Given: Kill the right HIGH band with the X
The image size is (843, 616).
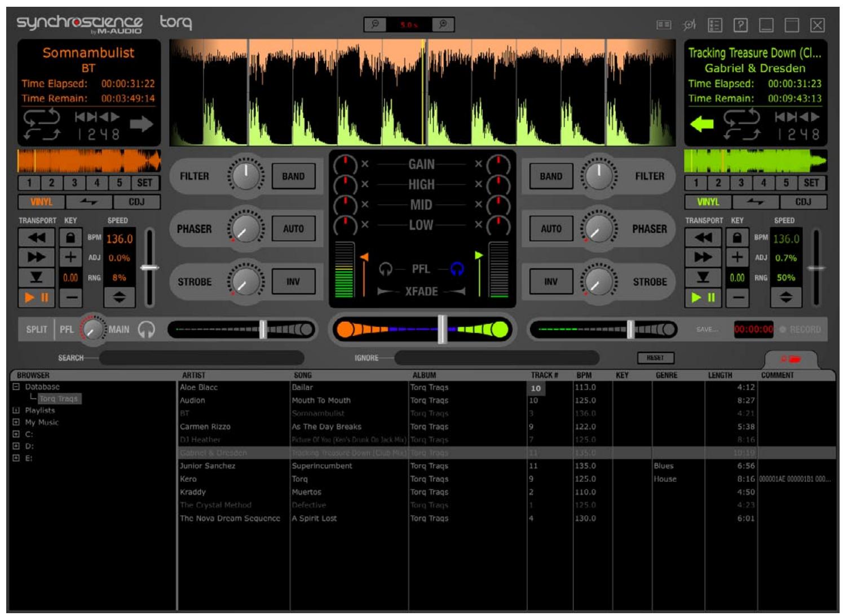Looking at the screenshot, I should tap(478, 184).
